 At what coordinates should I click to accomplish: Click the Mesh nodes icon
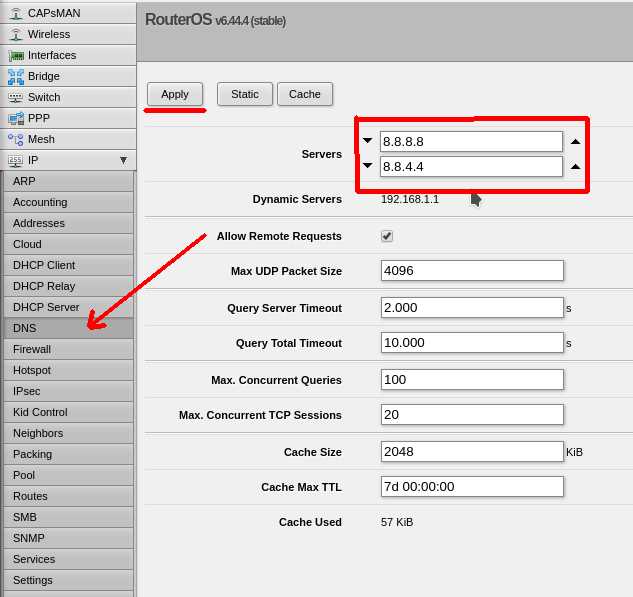(x=16, y=140)
